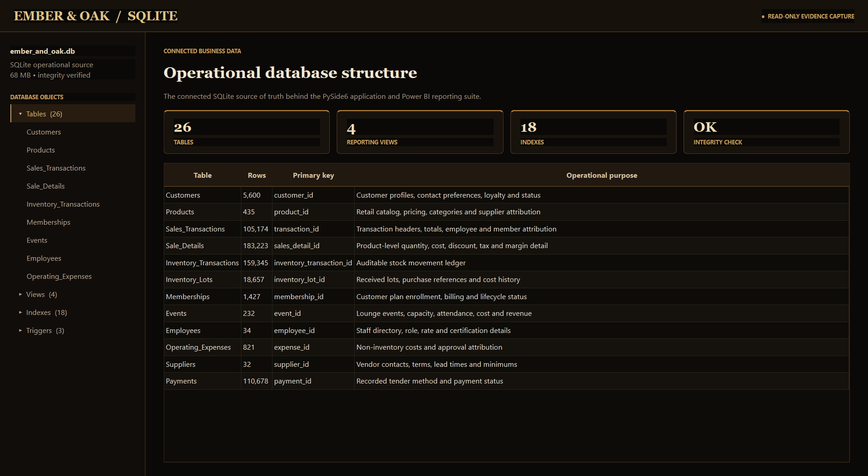Select Products in the sidebar tree

(41, 150)
